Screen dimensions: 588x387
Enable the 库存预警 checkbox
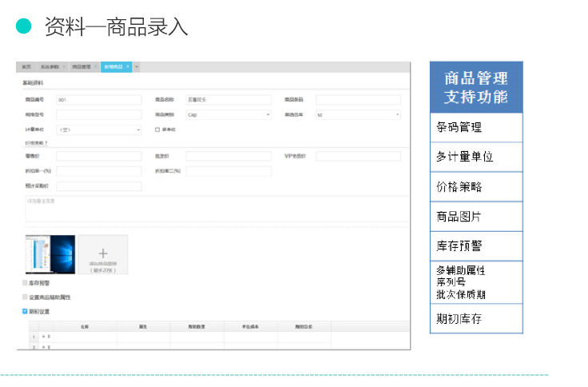click(26, 283)
